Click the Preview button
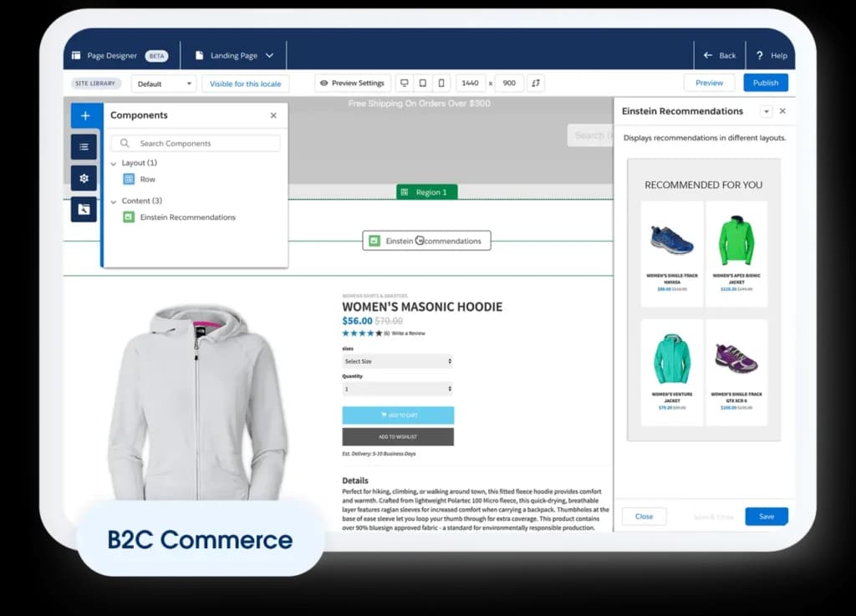This screenshot has height=616, width=856. 709,83
